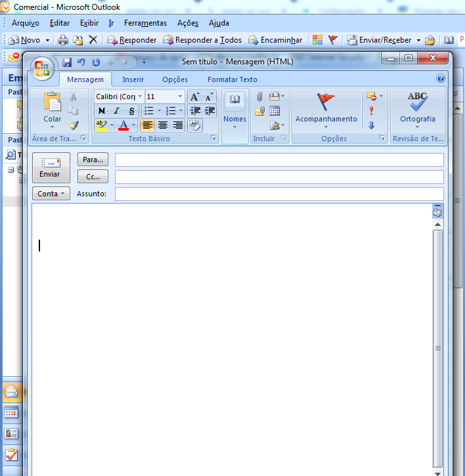
Task: Toggle underline with the S button
Action: pyautogui.click(x=131, y=111)
